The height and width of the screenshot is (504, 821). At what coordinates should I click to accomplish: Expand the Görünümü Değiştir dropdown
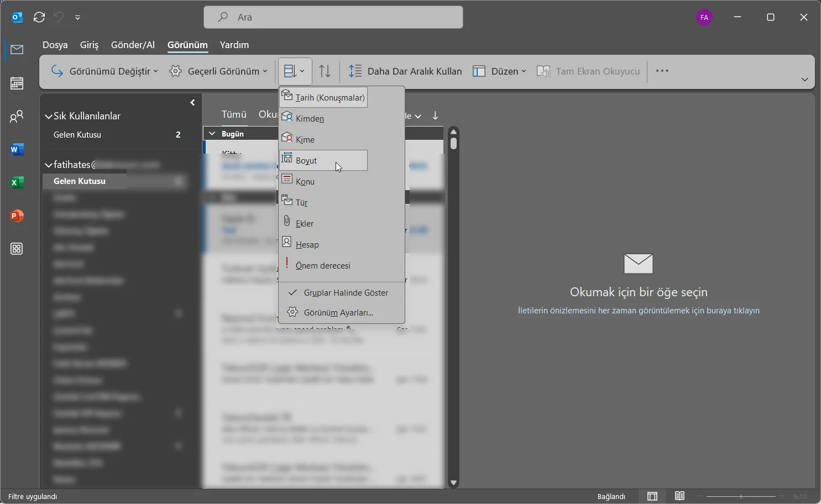104,71
